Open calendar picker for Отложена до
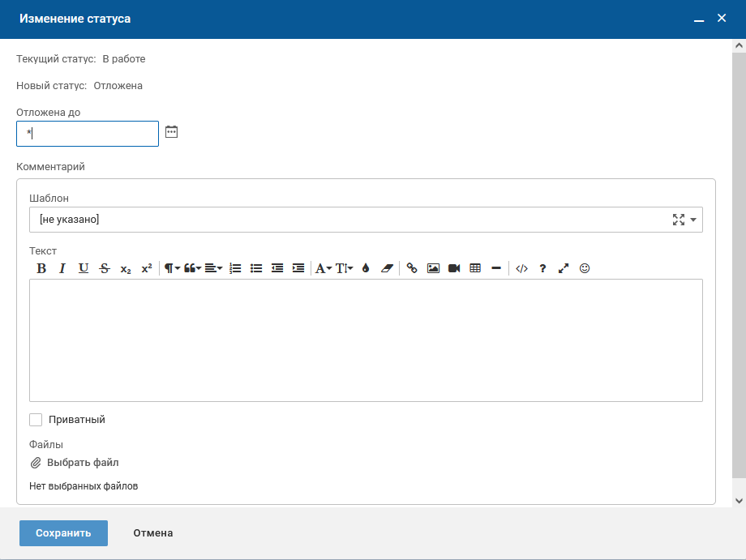This screenshot has height=560, width=746. (x=171, y=131)
